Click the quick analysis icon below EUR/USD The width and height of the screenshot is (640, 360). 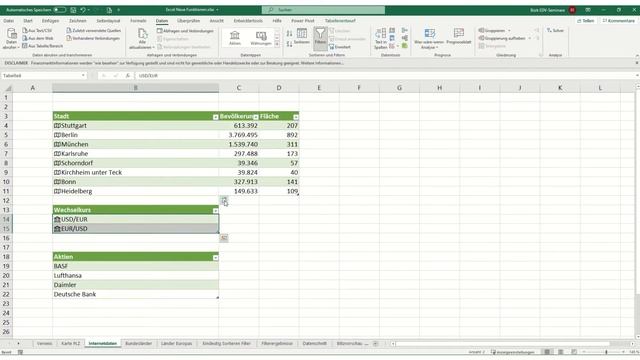[224, 238]
